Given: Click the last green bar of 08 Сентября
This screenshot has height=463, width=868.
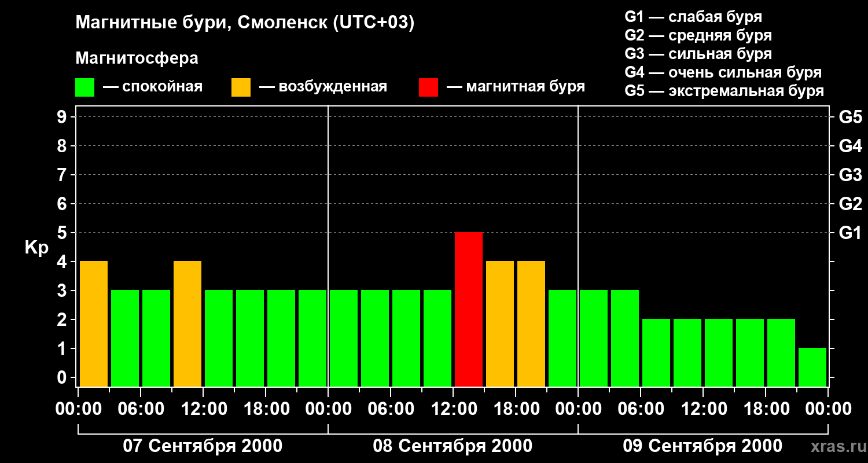Looking at the screenshot, I should 562,338.
